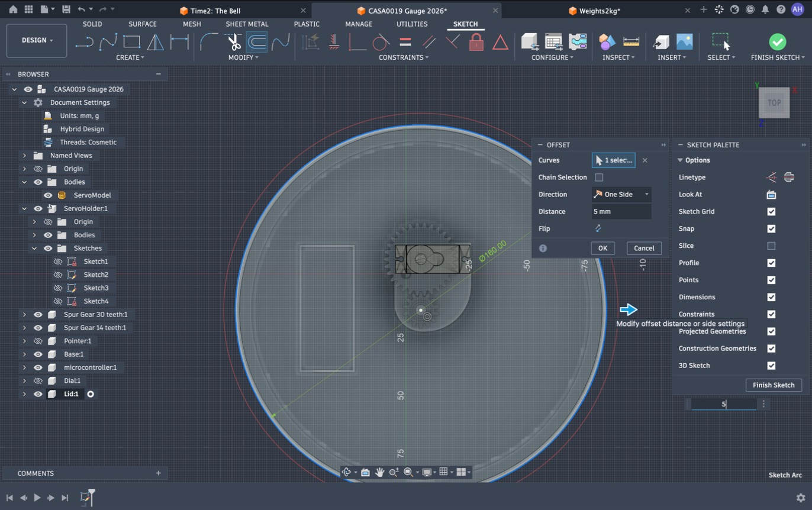
Task: Click the Pan hand tool in navigation bar
Action: click(x=379, y=472)
